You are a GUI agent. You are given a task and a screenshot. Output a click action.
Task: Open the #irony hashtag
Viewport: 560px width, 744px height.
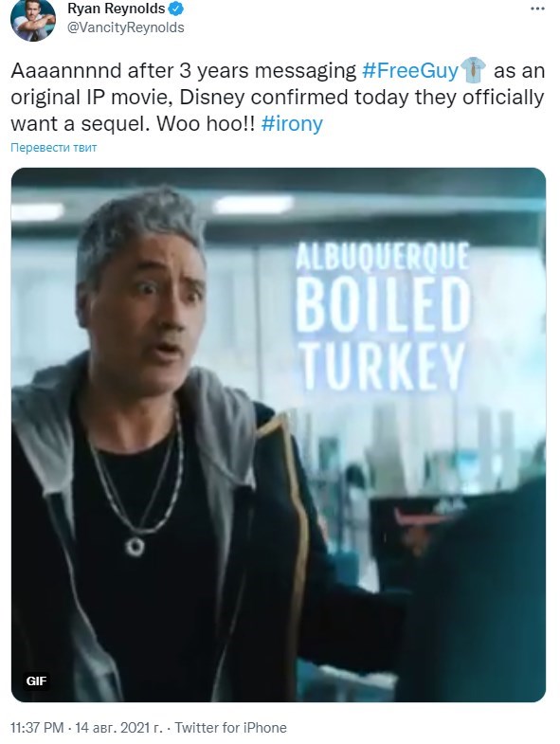(x=292, y=124)
